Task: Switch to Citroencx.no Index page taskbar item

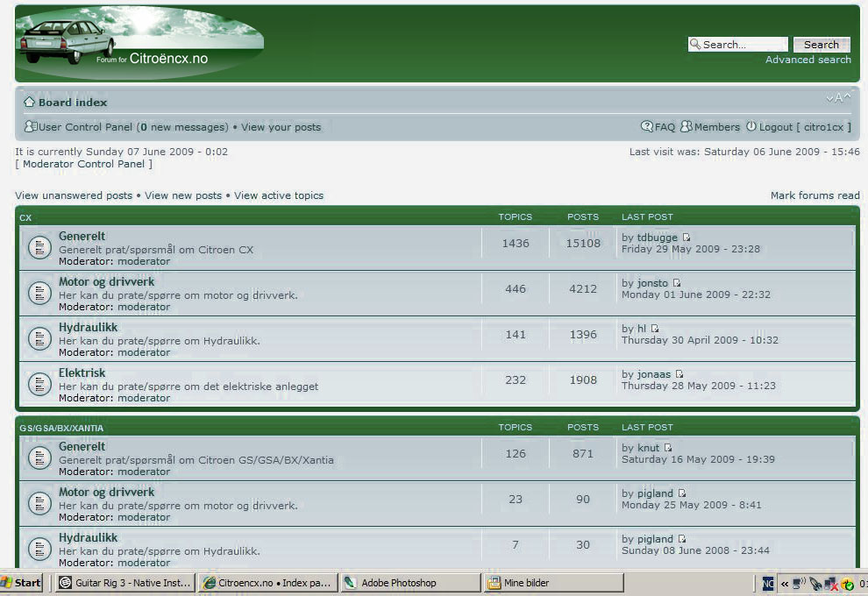Action: point(268,583)
